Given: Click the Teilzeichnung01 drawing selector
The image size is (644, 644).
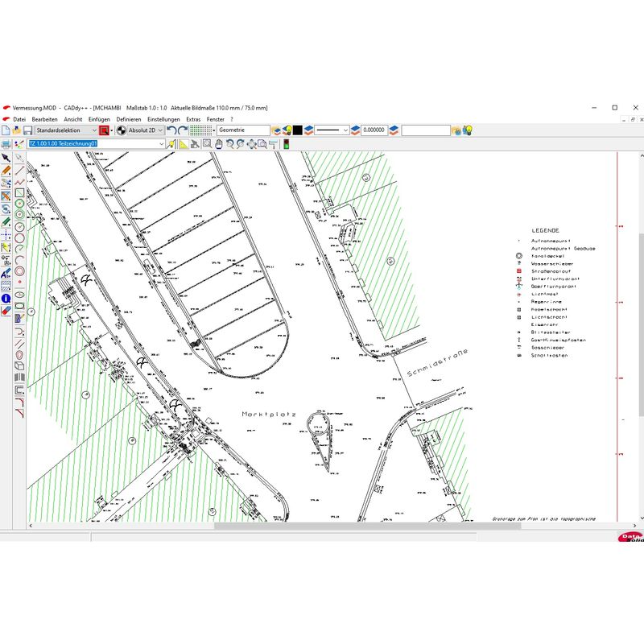Looking at the screenshot, I should (x=96, y=144).
